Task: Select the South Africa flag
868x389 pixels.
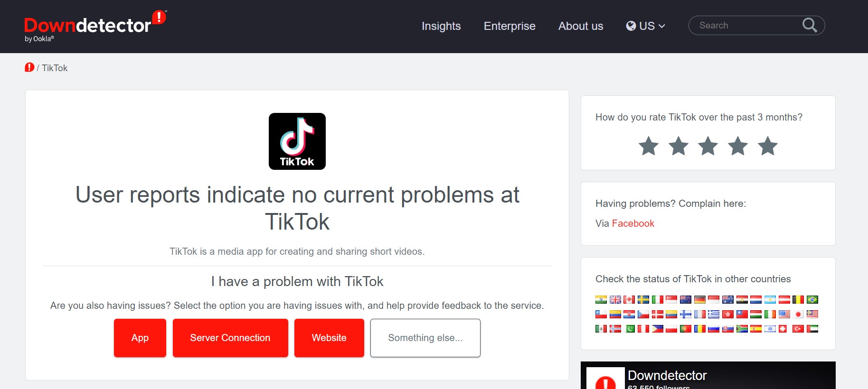Action: click(x=742, y=329)
